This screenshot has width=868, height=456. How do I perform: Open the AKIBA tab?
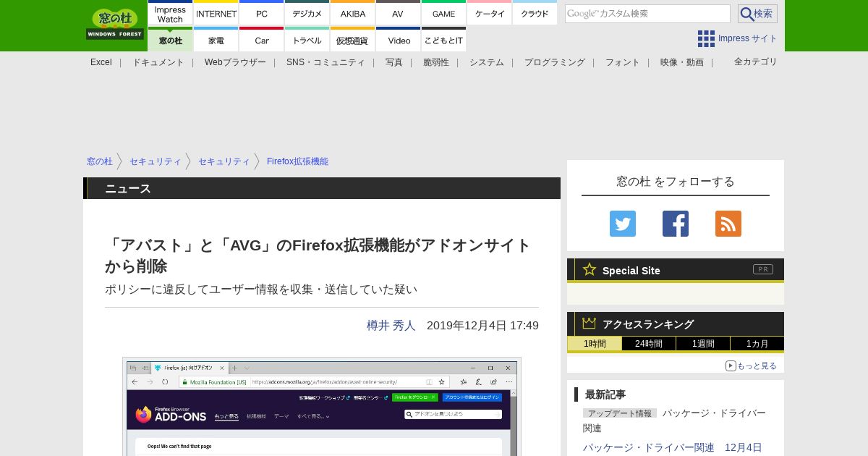pyautogui.click(x=353, y=14)
